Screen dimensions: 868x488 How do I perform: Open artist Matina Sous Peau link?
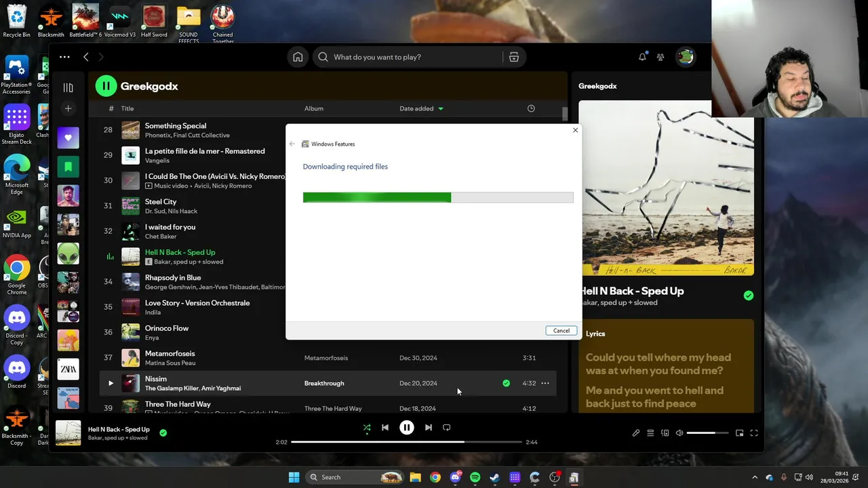170,363
